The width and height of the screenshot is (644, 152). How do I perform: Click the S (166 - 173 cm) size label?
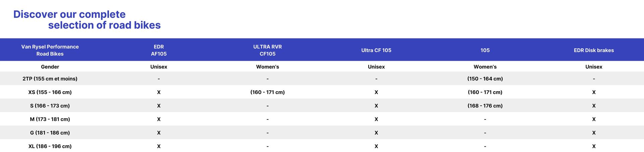[50, 106]
